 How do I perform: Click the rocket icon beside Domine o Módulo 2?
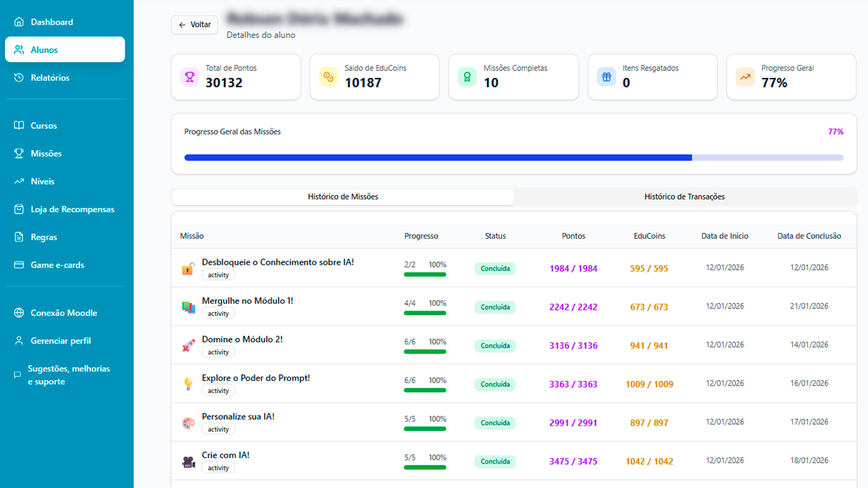click(189, 346)
